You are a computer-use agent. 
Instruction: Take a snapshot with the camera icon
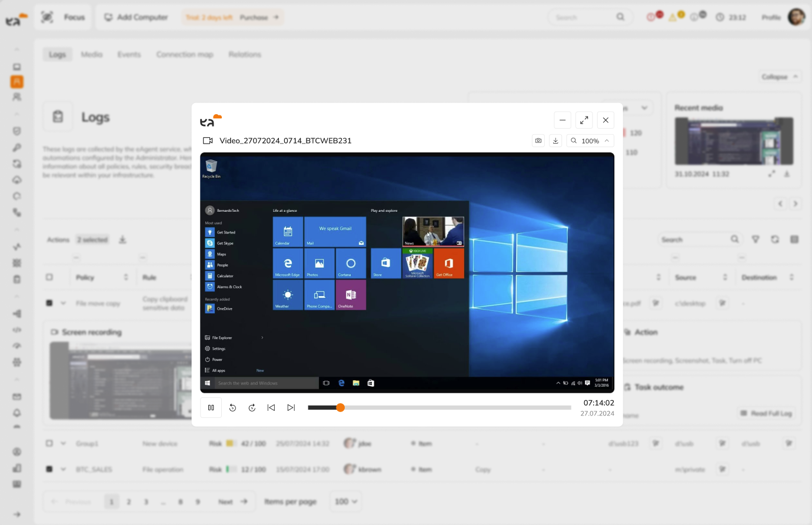coord(538,141)
